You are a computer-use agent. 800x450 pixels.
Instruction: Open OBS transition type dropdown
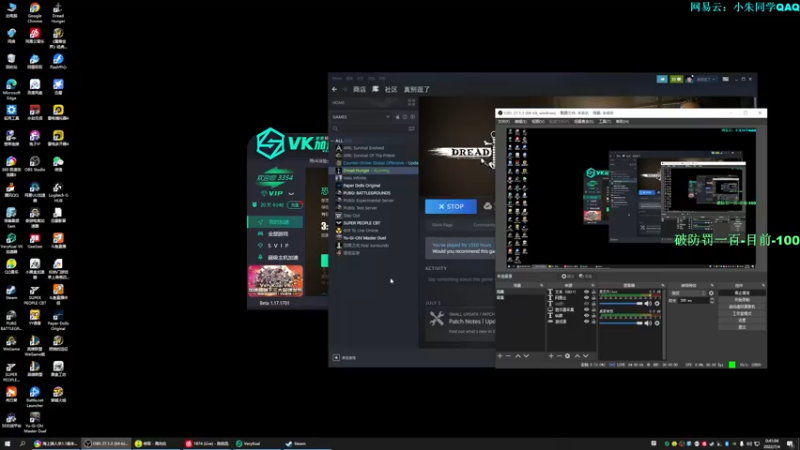point(688,293)
